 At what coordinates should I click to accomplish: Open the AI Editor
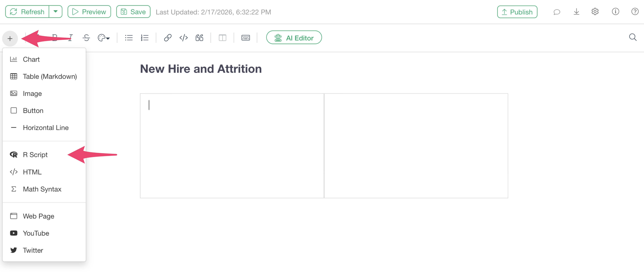tap(294, 38)
